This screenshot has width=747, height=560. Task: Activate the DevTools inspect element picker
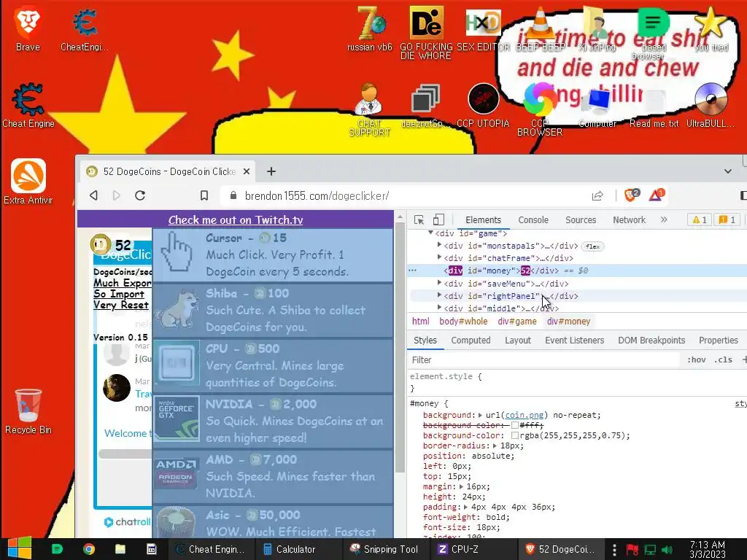(419, 219)
